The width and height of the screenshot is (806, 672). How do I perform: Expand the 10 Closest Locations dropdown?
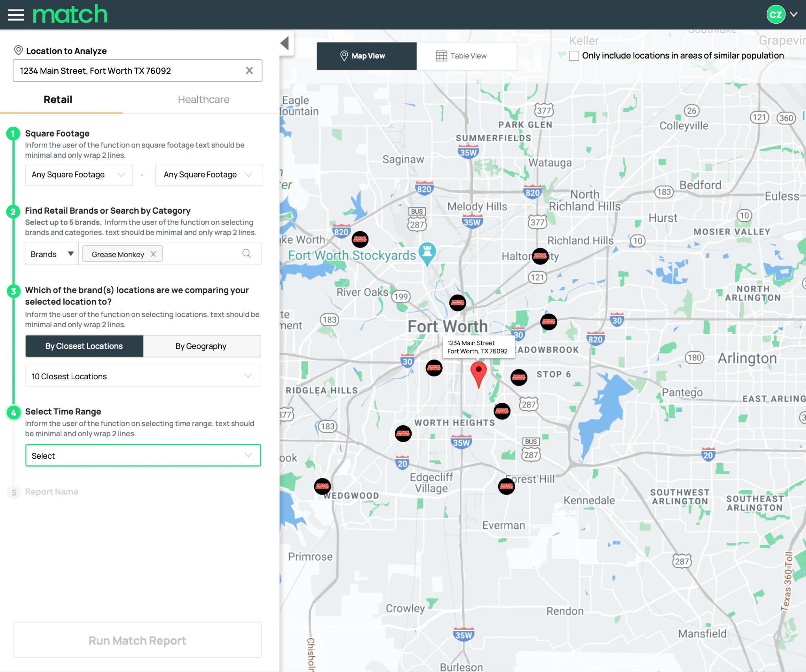tap(143, 376)
